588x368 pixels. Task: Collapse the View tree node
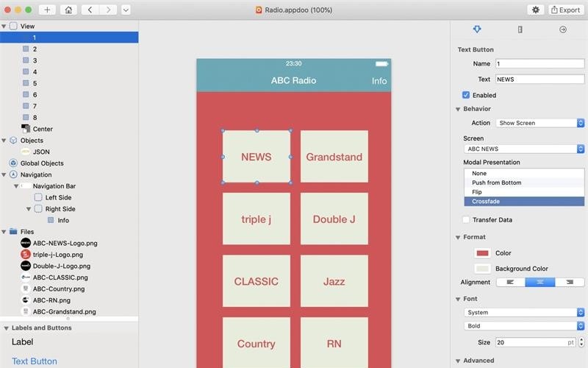4,26
